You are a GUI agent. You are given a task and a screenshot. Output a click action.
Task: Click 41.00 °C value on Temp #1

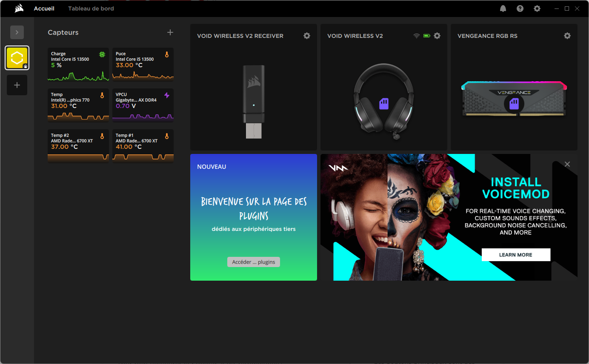[129, 147]
